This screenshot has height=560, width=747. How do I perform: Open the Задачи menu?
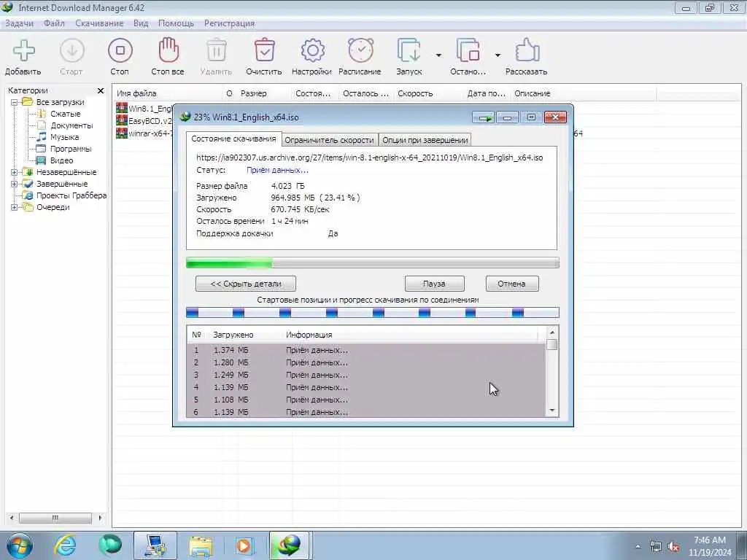tap(20, 23)
